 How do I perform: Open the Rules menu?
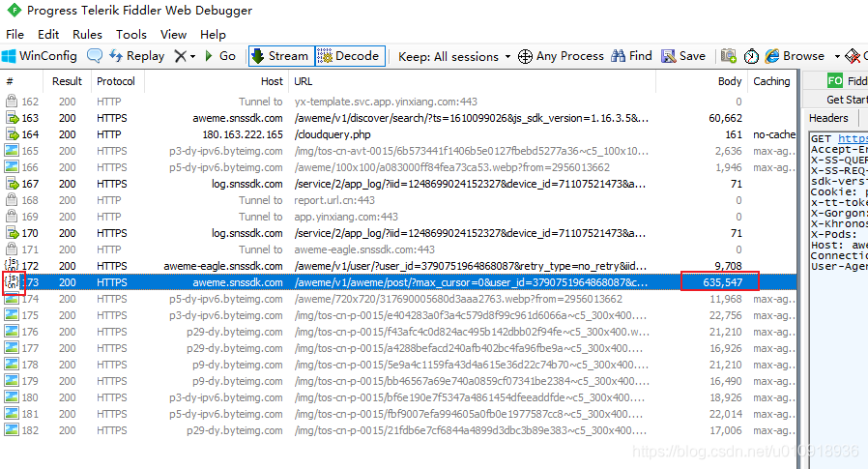87,35
